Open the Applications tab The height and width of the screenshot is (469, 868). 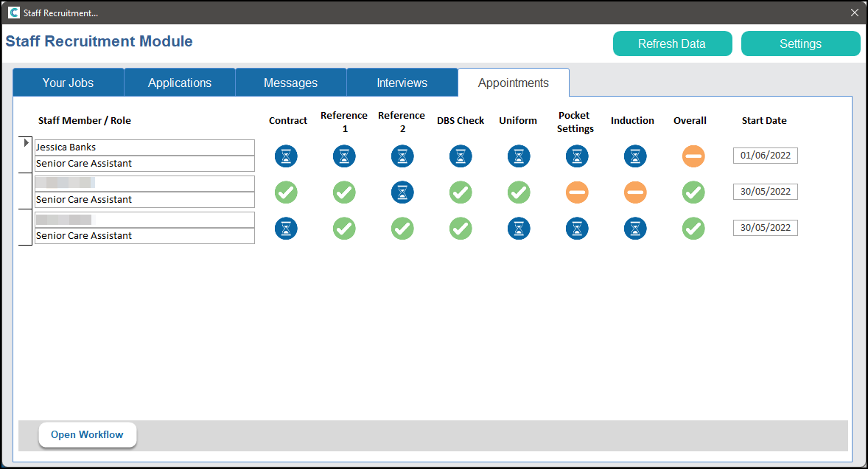pos(180,83)
